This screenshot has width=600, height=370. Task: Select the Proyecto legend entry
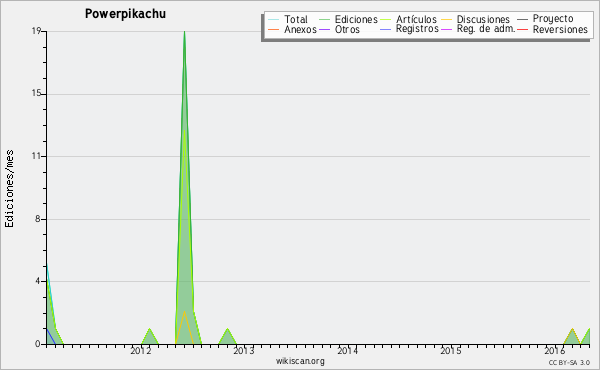tap(545, 18)
